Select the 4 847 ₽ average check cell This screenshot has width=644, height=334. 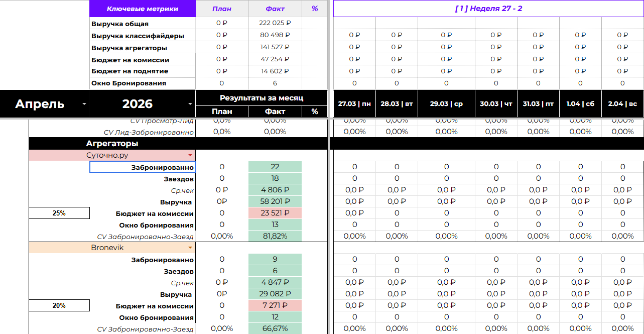(x=275, y=282)
